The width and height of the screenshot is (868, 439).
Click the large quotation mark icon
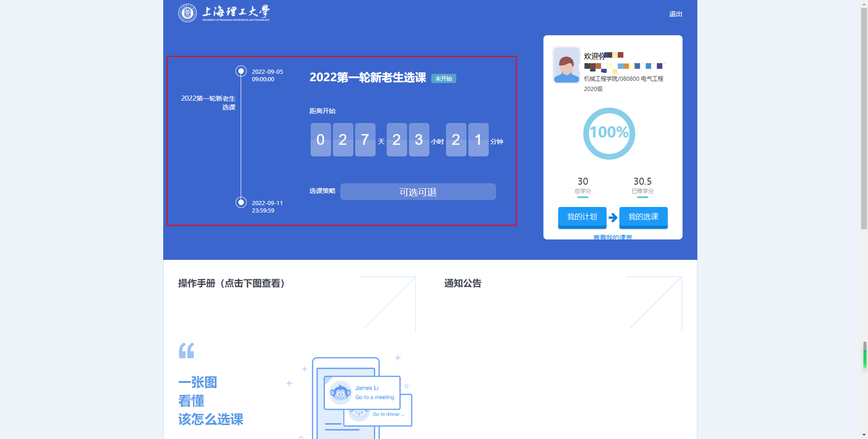186,350
